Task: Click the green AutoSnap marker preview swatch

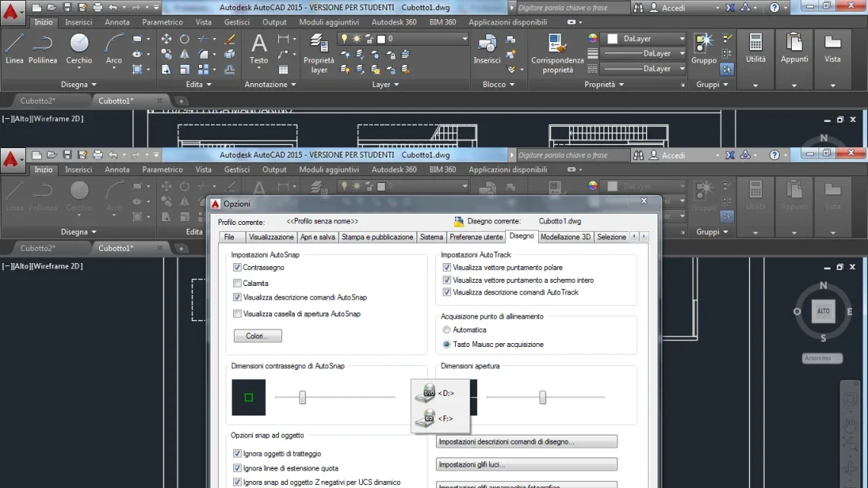Action: pos(248,397)
